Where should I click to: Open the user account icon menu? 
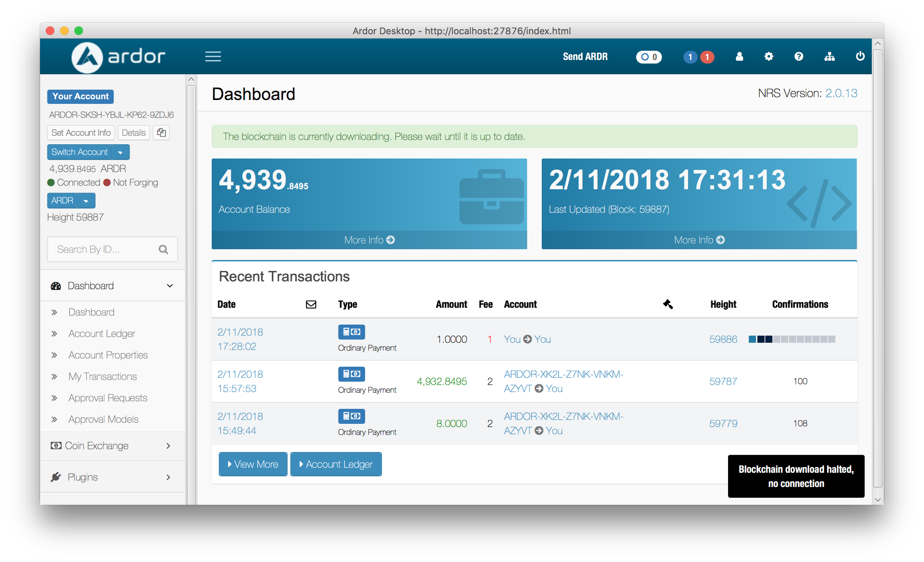(x=739, y=57)
